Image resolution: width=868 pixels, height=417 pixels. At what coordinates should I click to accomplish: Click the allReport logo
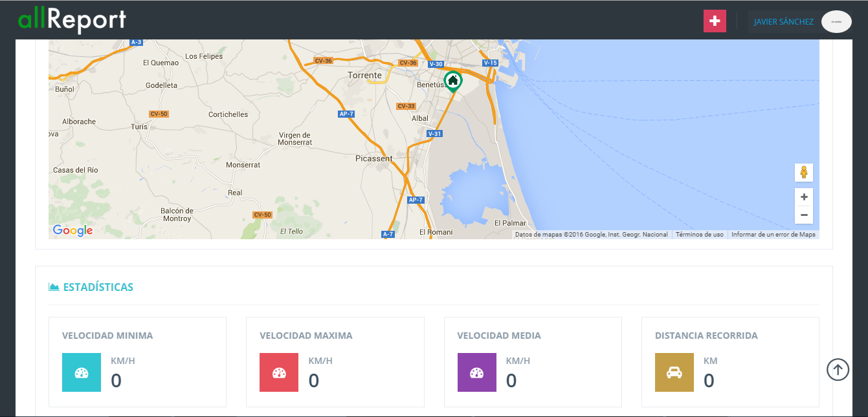click(x=72, y=20)
